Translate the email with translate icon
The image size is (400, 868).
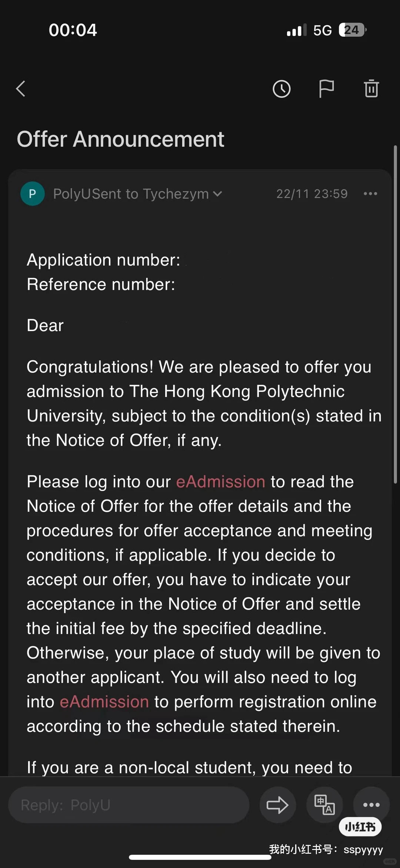point(324,805)
